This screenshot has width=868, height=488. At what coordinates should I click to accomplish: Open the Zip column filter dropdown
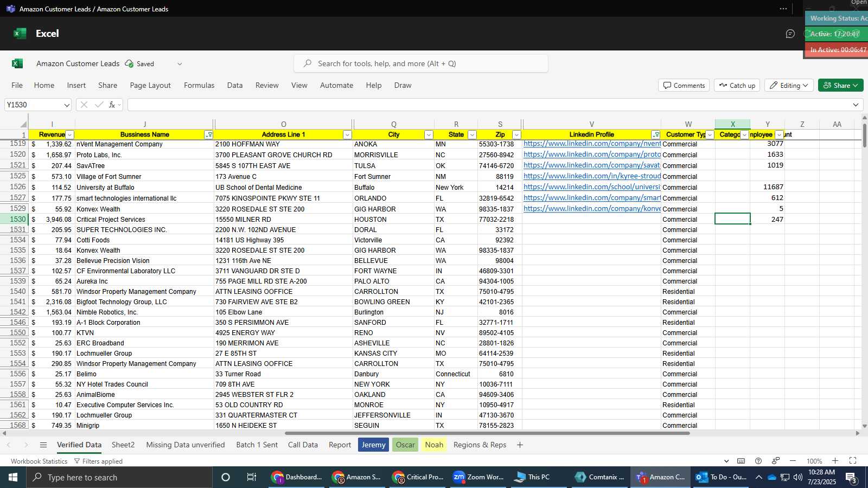516,134
